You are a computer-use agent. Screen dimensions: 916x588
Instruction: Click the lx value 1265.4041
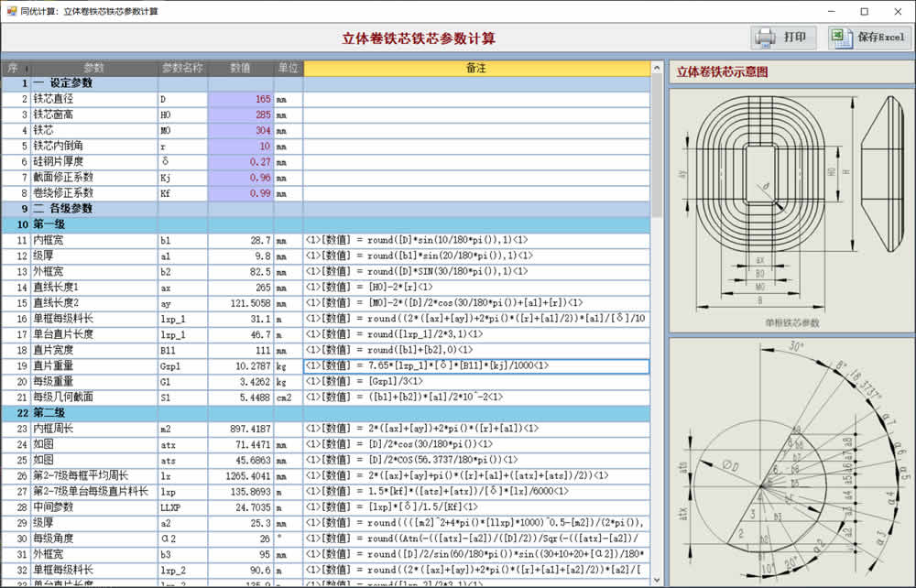(241, 476)
